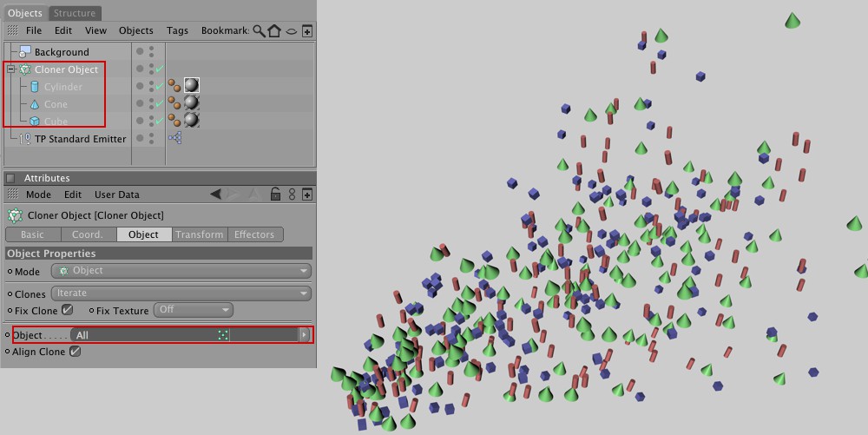The height and width of the screenshot is (435, 868).
Task: Click the search magnifier in Objects panel
Action: [259, 30]
